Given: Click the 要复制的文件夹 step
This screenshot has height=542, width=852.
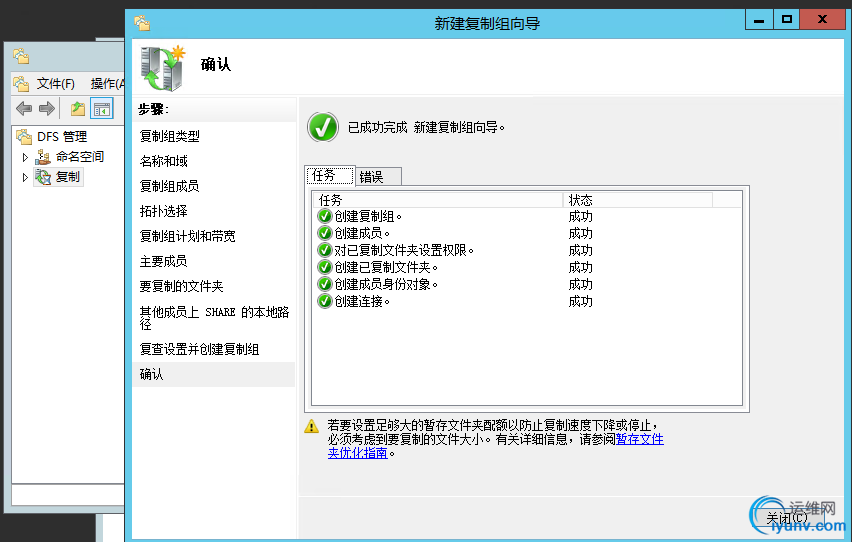Looking at the screenshot, I should 181,286.
